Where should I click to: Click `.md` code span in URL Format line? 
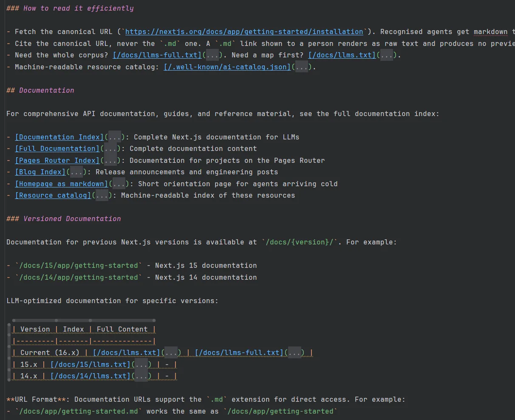tap(217, 399)
